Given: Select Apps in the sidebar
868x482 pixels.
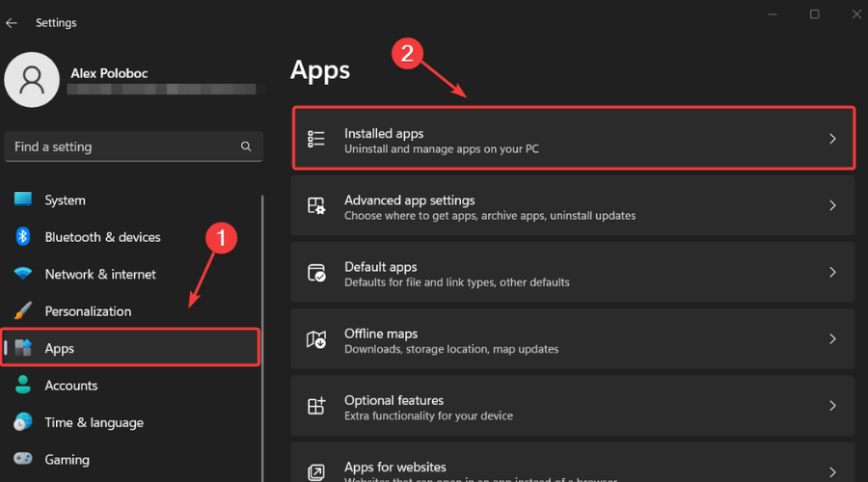Looking at the screenshot, I should tap(130, 348).
